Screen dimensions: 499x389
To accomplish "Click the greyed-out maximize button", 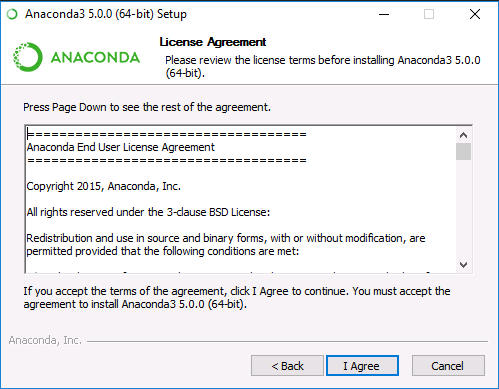I will (429, 14).
